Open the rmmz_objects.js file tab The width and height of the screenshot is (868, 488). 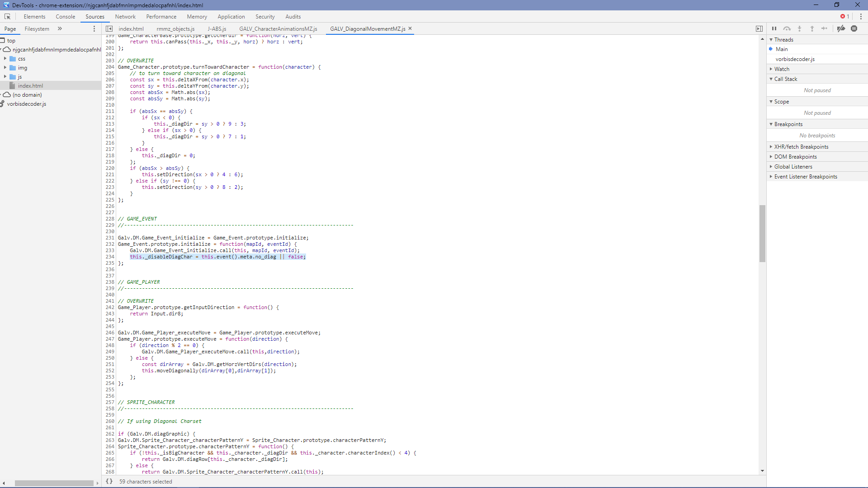pos(175,29)
